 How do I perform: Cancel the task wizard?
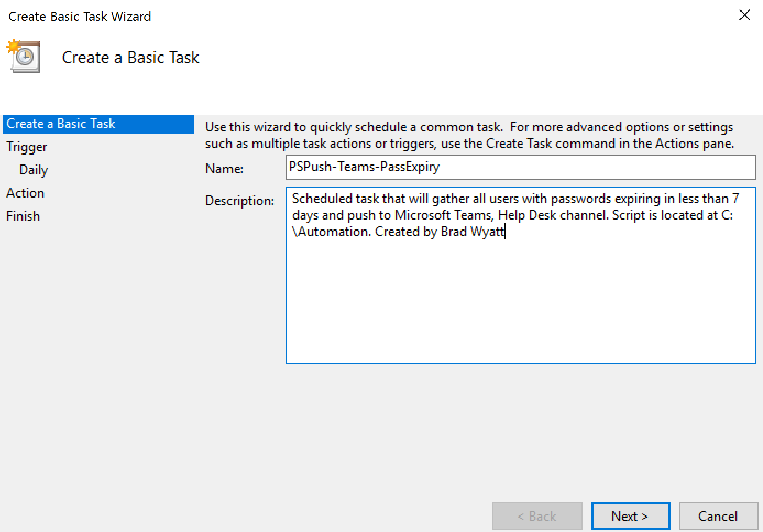(718, 516)
